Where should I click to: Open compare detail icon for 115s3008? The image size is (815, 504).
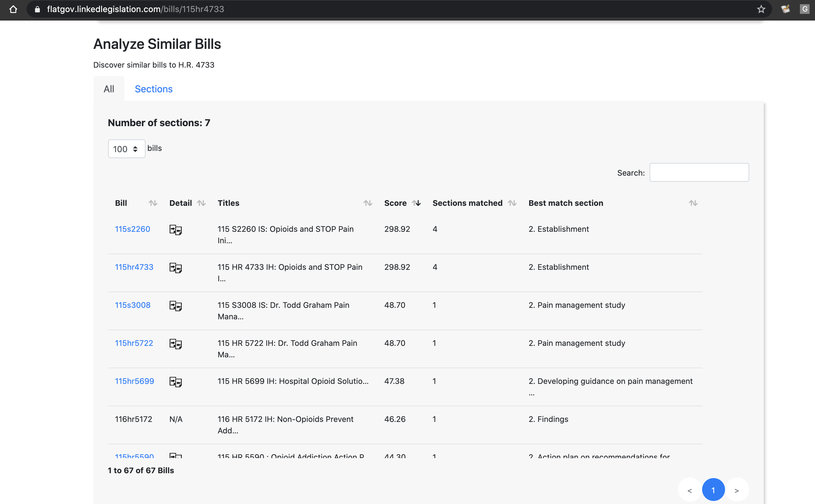[x=175, y=306]
